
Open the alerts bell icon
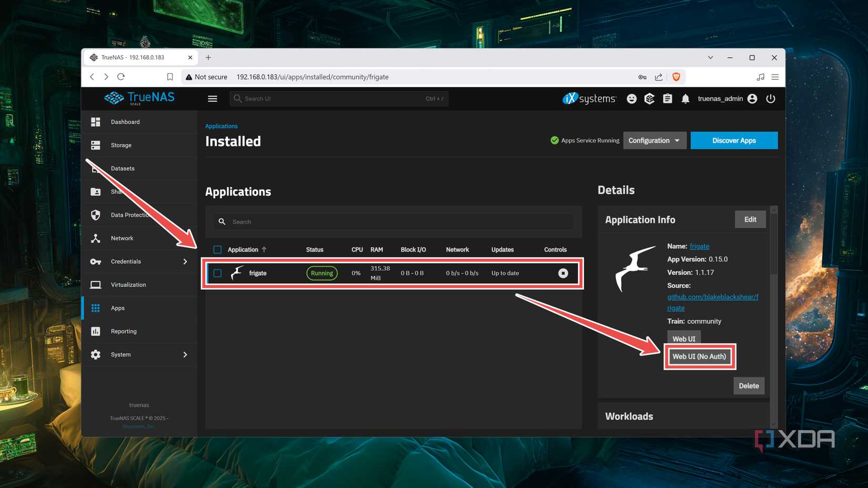pyautogui.click(x=685, y=99)
